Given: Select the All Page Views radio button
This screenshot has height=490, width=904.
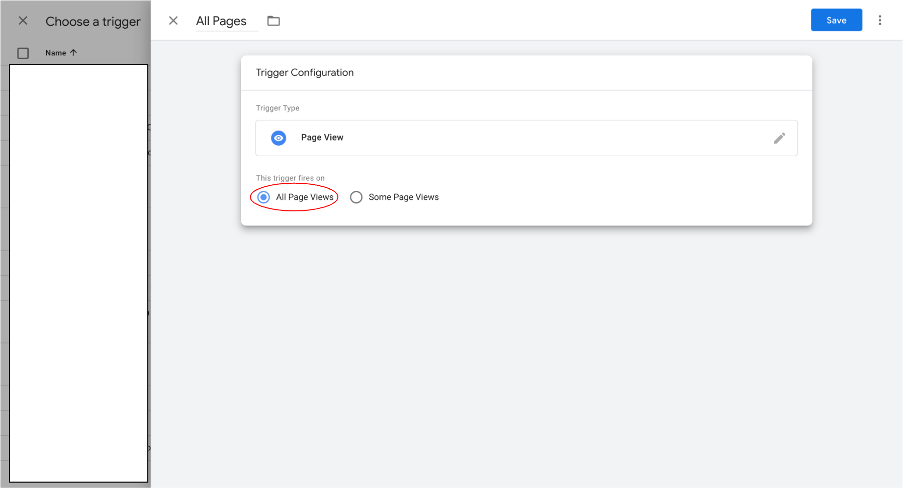Looking at the screenshot, I should pyautogui.click(x=264, y=197).
